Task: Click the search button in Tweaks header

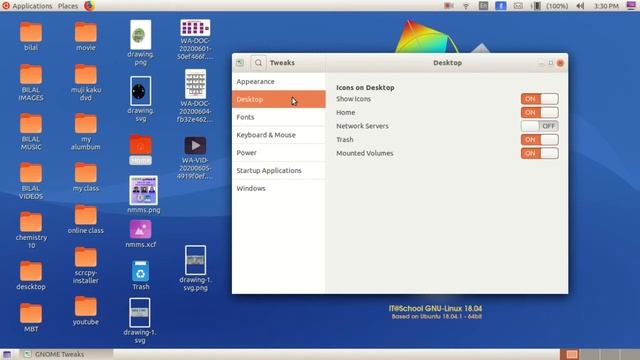Action: pyautogui.click(x=258, y=63)
